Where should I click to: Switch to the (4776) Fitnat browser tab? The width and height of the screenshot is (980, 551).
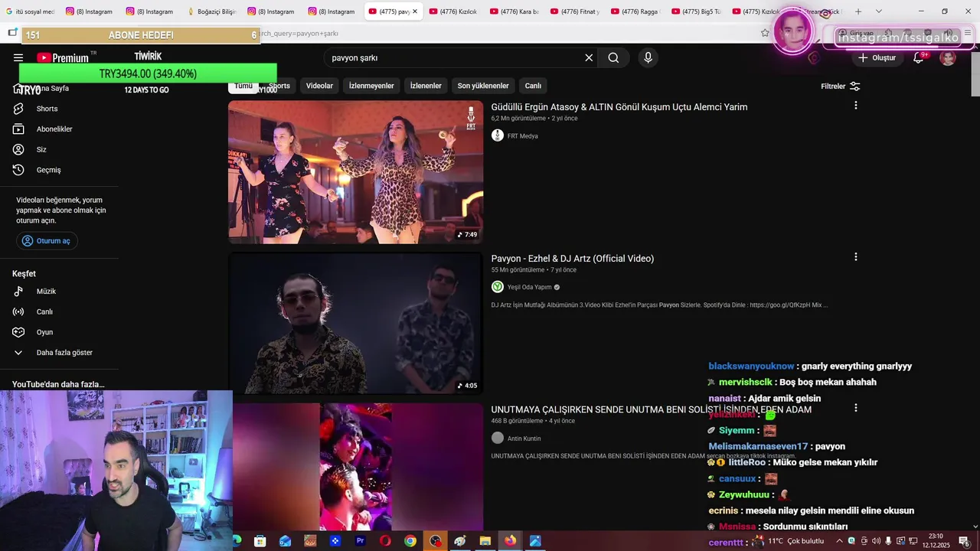(x=575, y=11)
